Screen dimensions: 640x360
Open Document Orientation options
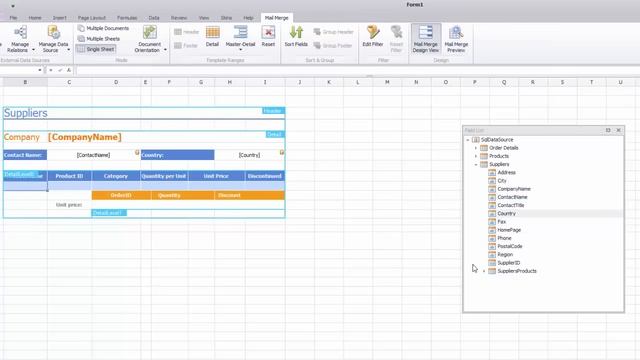149,39
